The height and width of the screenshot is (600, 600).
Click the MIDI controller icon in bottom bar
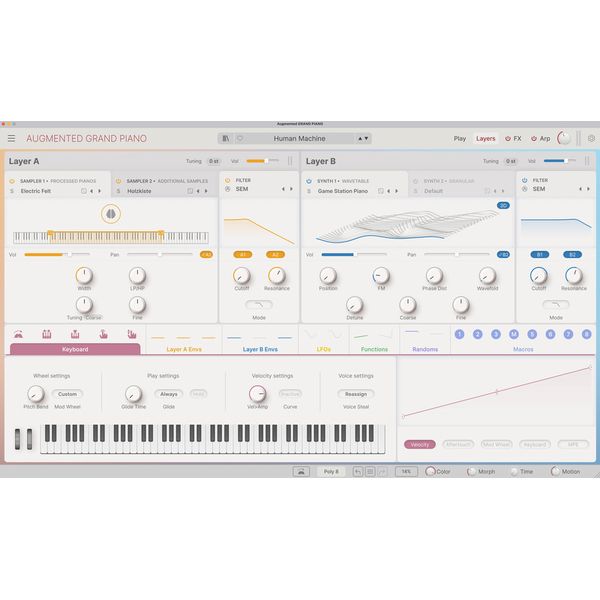tap(301, 472)
